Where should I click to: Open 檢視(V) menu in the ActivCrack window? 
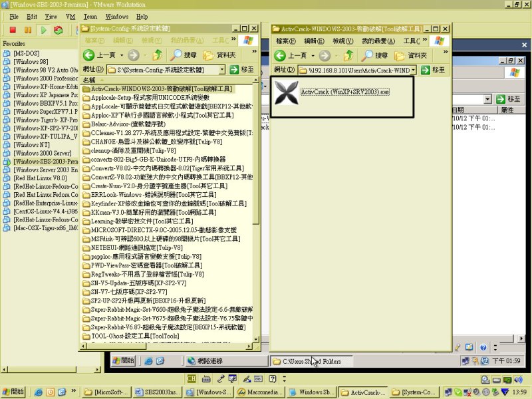(x=342, y=41)
